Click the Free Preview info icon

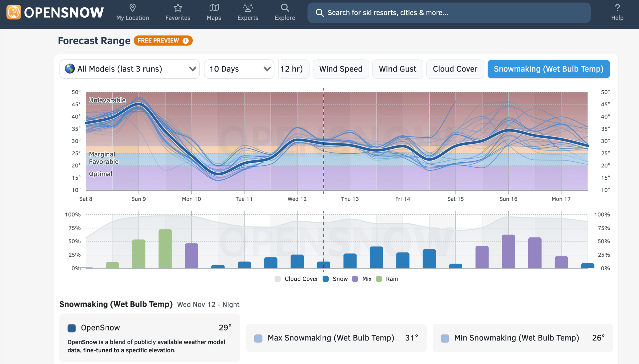[186, 41]
